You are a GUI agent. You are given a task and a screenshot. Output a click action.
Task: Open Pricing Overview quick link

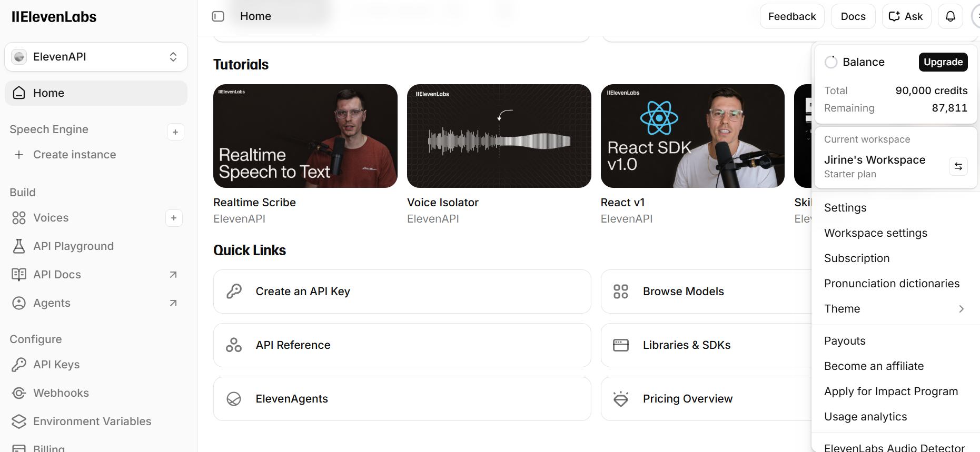coord(706,399)
